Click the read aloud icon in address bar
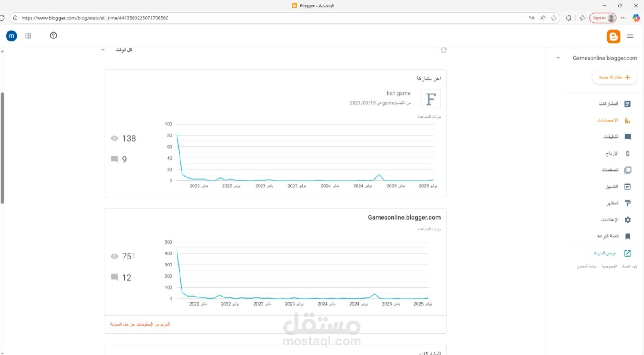The width and height of the screenshot is (644, 355). (x=543, y=18)
